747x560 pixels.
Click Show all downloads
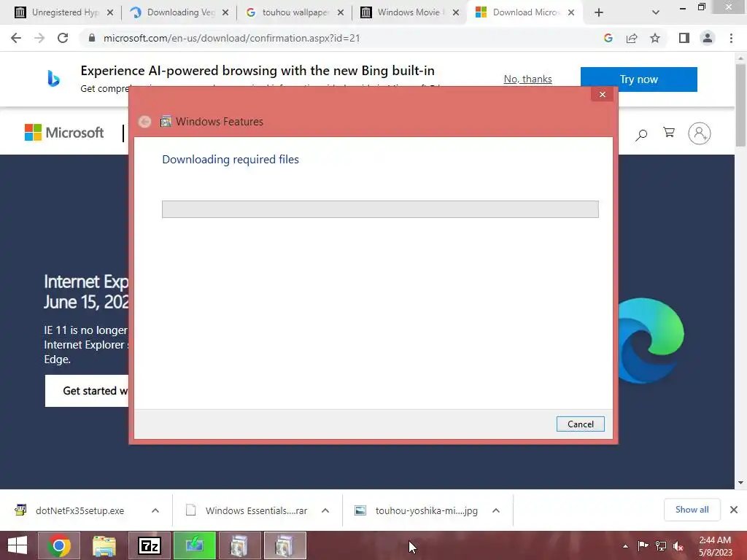(x=692, y=510)
